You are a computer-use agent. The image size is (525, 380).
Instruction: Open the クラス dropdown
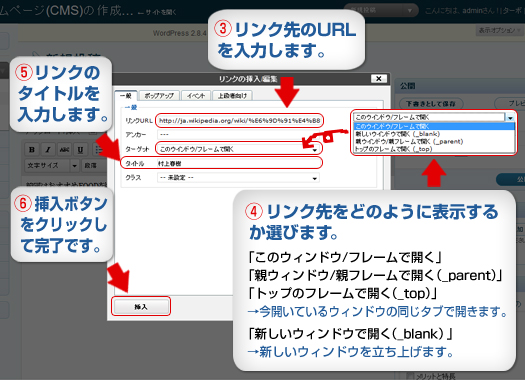pos(238,178)
